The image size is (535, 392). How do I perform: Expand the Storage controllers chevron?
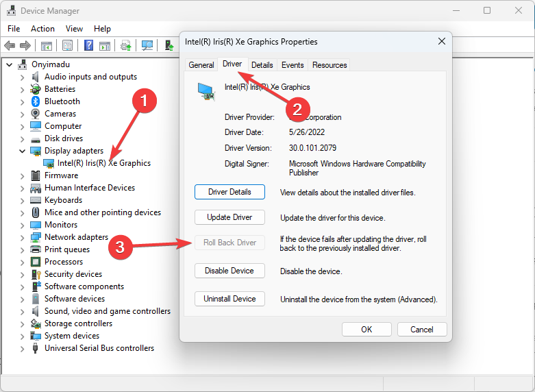(x=22, y=324)
